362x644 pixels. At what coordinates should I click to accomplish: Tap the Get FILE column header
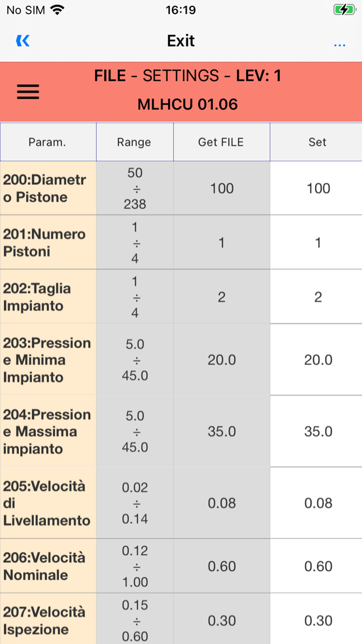point(222,142)
